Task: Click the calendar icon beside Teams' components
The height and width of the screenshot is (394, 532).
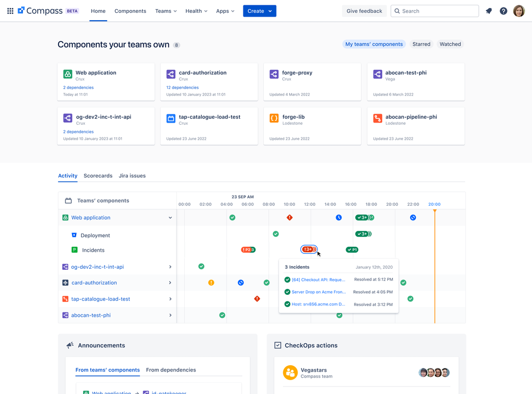Action: [x=68, y=200]
